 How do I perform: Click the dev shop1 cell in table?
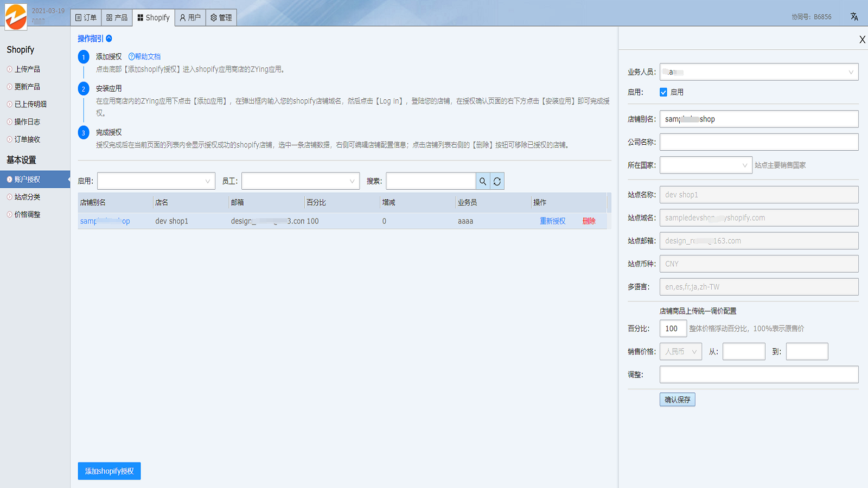[171, 221]
